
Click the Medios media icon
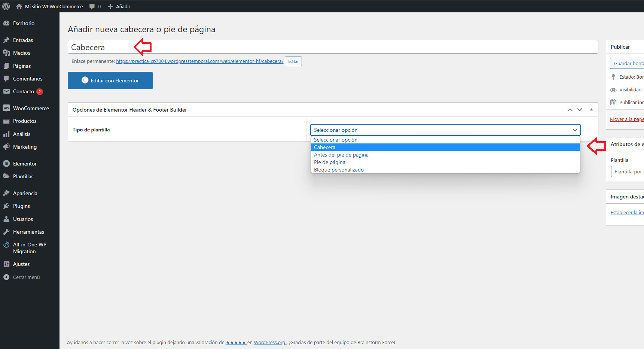tap(6, 53)
